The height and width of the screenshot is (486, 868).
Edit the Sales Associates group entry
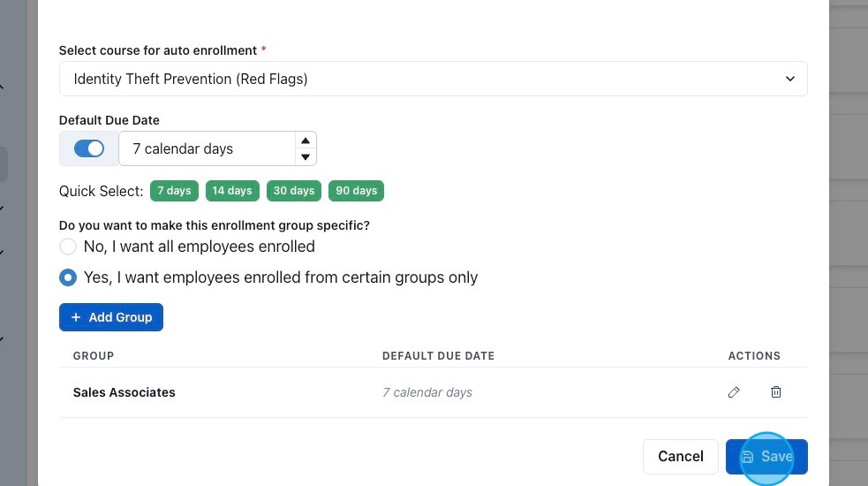(734, 392)
